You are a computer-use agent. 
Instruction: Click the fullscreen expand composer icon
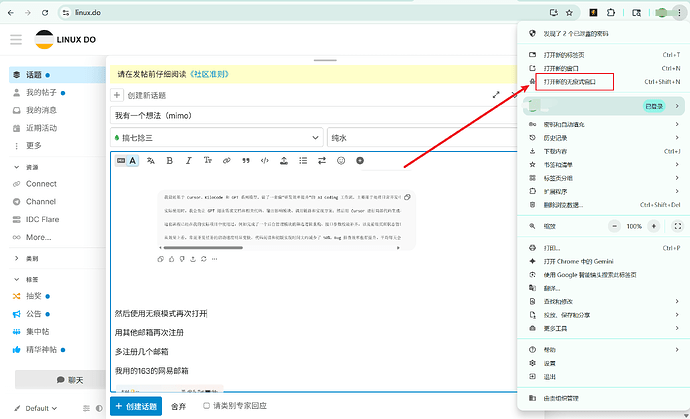coord(496,95)
